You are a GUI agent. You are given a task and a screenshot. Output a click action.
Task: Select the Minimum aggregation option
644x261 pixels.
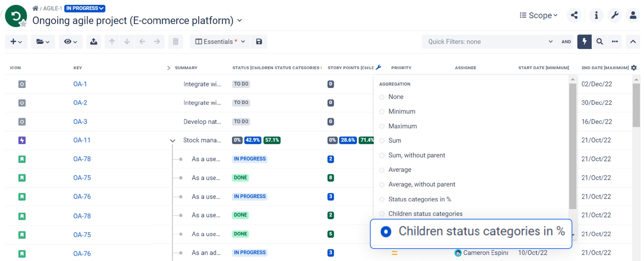click(397, 112)
